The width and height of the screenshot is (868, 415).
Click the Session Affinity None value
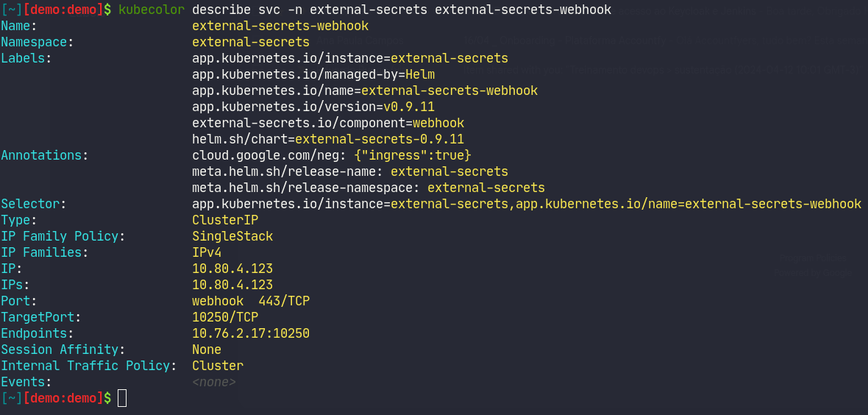click(x=207, y=350)
